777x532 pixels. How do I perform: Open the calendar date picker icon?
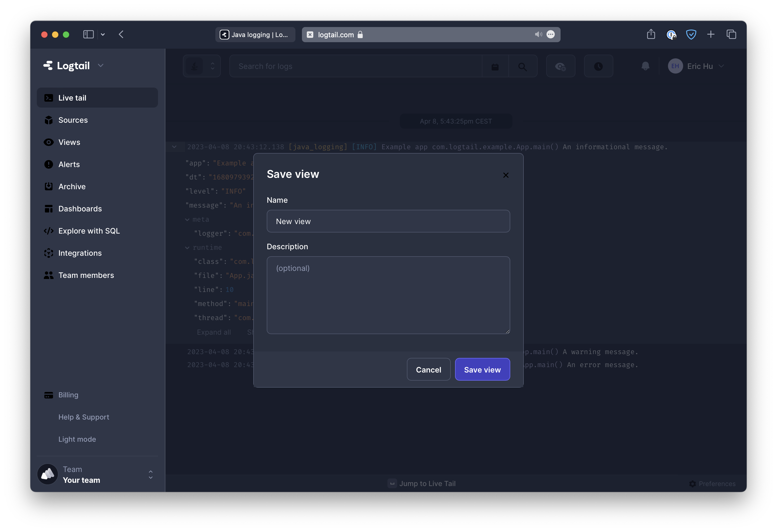tap(495, 66)
